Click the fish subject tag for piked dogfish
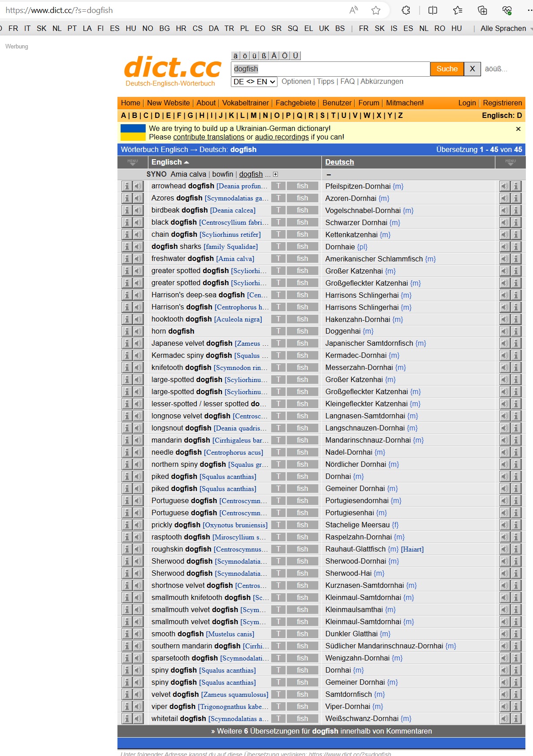The height and width of the screenshot is (756, 533). click(303, 477)
